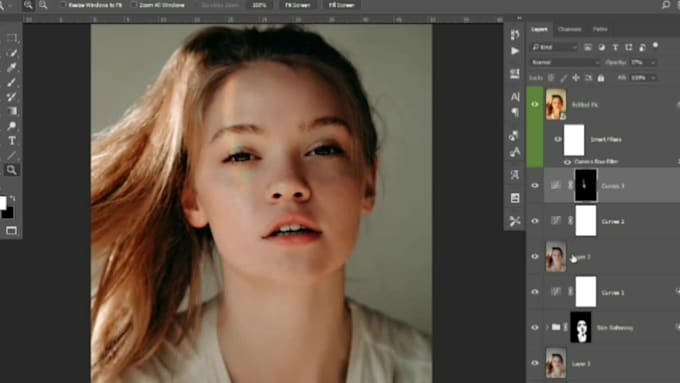Hide the Skin Softening group
This screenshot has height=383, width=680.
pos(535,327)
